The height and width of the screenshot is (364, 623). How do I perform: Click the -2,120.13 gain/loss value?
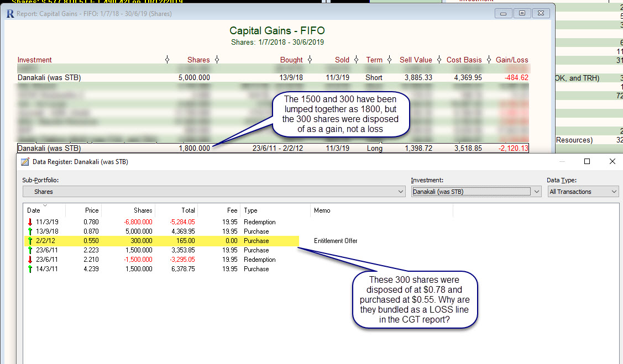tap(514, 148)
